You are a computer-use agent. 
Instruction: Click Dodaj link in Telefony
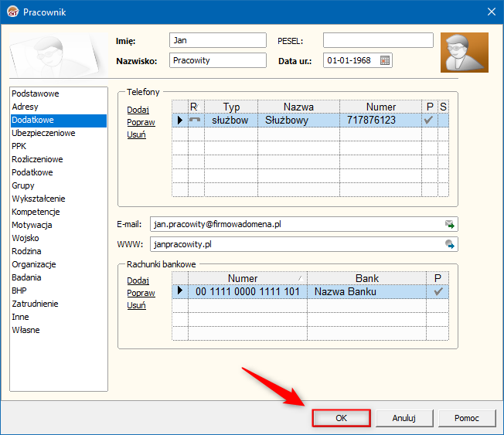coord(138,110)
